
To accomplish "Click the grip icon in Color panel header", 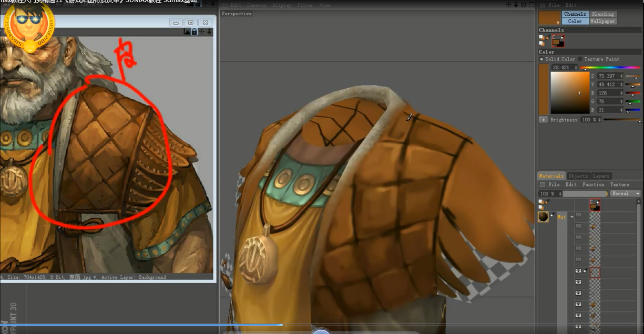I will pos(542,5).
